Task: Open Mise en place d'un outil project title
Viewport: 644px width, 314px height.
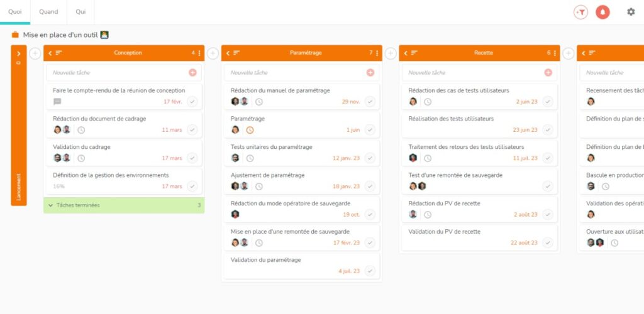Action: coord(60,35)
